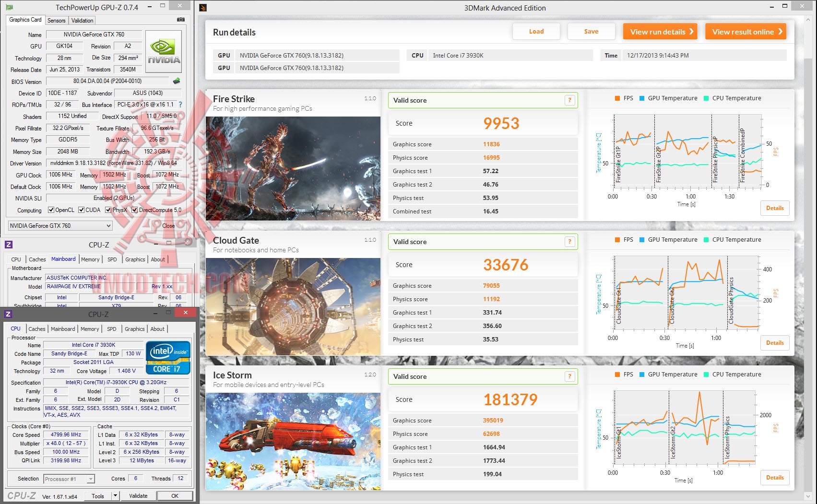Switch to the Sensors tab in GPU-Z
Viewport: 817px width, 504px height.
click(56, 20)
